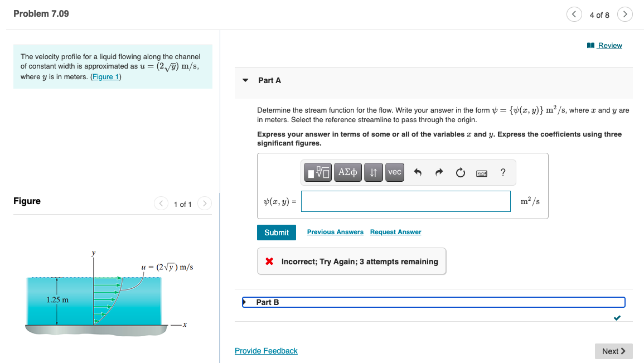Open the subscript/superscript arrows tool
644x363 pixels.
(374, 172)
